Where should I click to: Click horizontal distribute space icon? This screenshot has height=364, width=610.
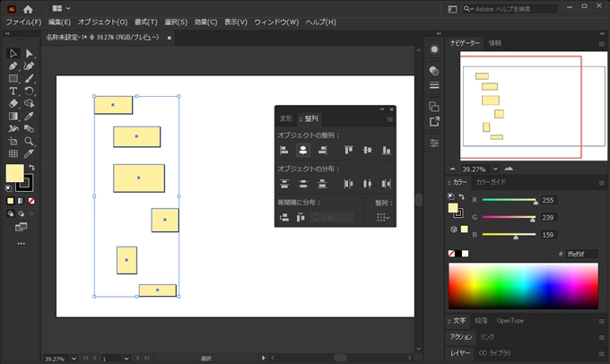click(x=301, y=217)
